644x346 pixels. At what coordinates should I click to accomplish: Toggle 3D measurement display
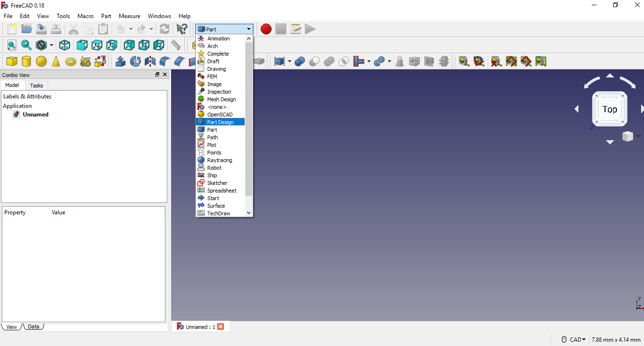click(526, 61)
